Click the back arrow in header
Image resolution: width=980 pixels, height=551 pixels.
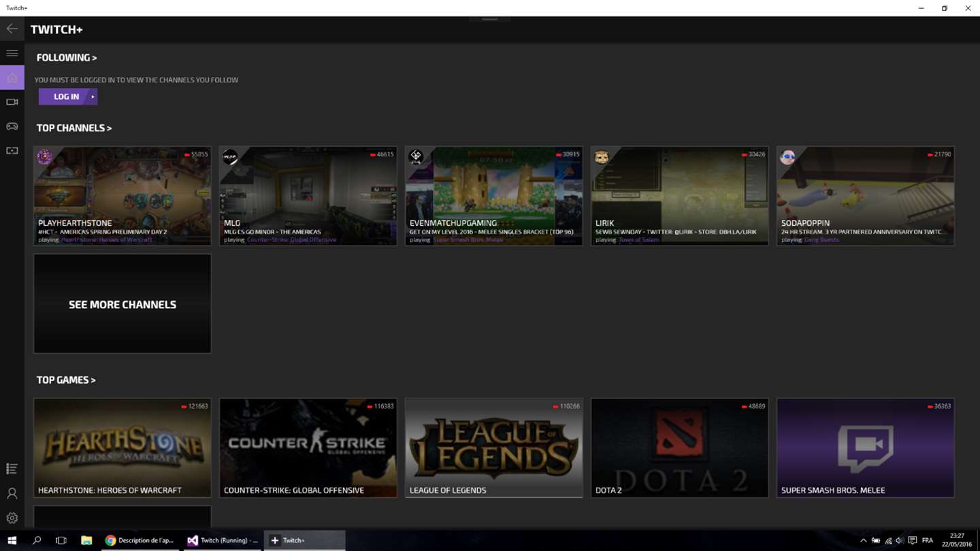click(x=12, y=29)
